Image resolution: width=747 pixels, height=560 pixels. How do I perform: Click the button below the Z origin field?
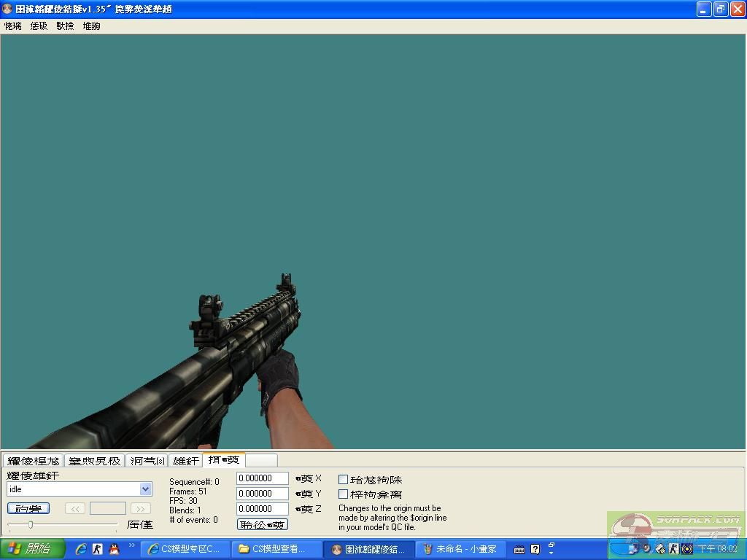263,524
